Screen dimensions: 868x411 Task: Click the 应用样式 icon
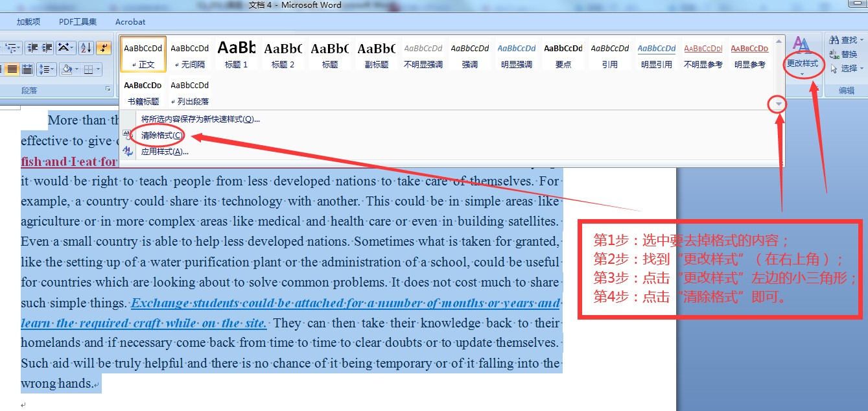(128, 151)
